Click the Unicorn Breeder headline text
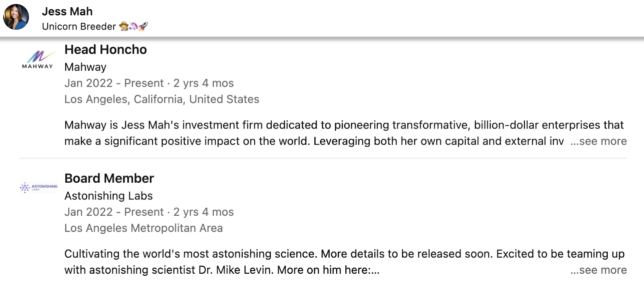Viewport: 644px width, 281px height. [79, 27]
